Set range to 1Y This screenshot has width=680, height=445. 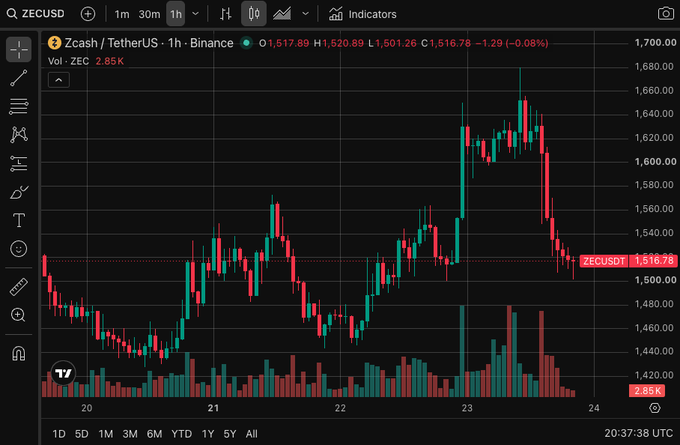[208, 434]
